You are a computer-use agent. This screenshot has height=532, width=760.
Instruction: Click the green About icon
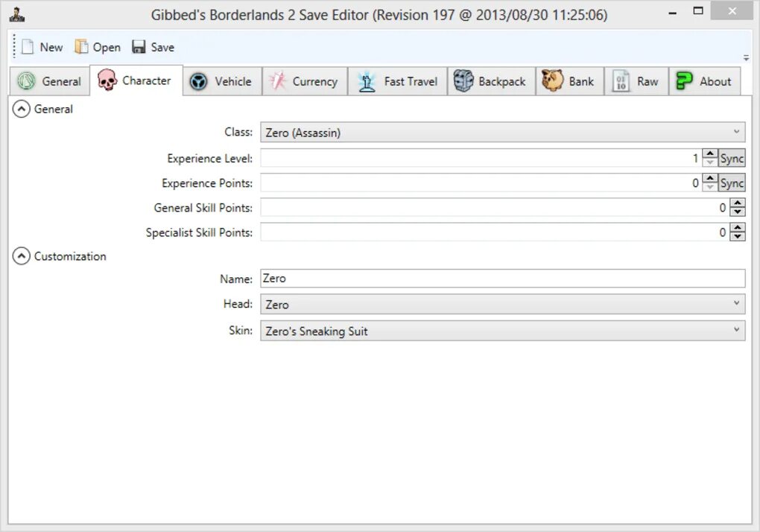(685, 81)
